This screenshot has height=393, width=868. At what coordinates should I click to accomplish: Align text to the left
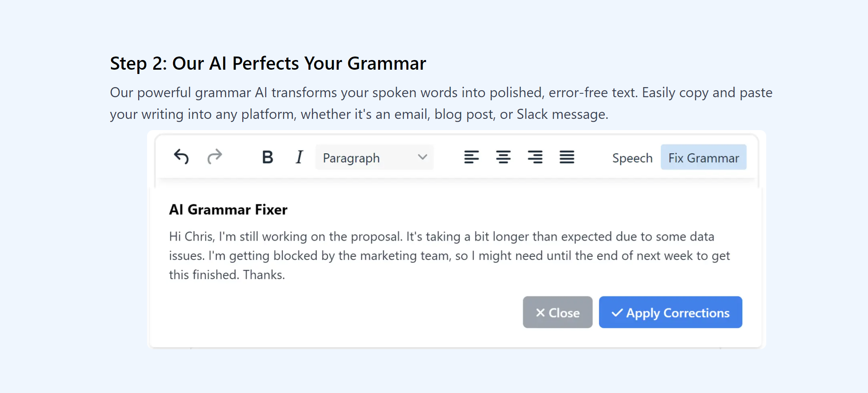[x=471, y=157]
